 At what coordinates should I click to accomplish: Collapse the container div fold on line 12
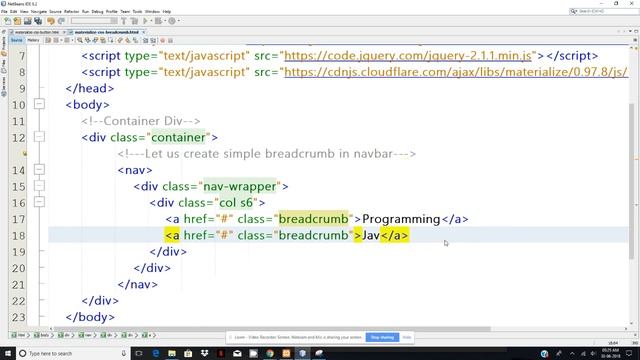coord(39,137)
